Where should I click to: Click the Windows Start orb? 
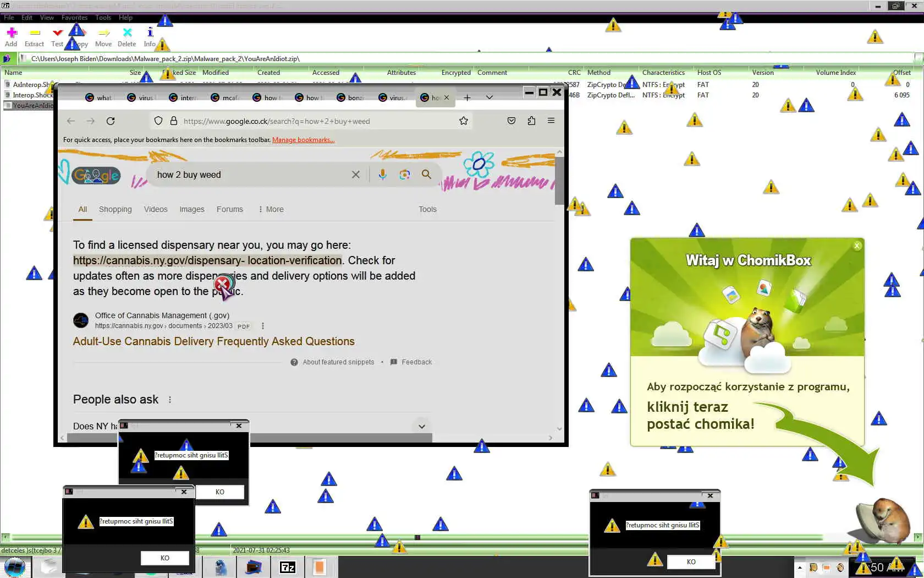14,567
